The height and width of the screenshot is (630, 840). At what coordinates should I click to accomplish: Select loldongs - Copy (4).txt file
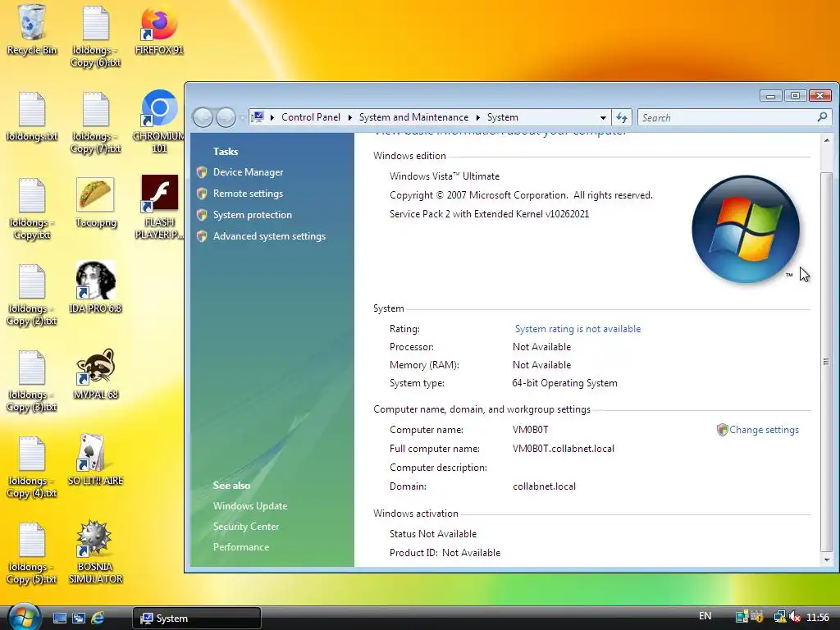click(32, 467)
